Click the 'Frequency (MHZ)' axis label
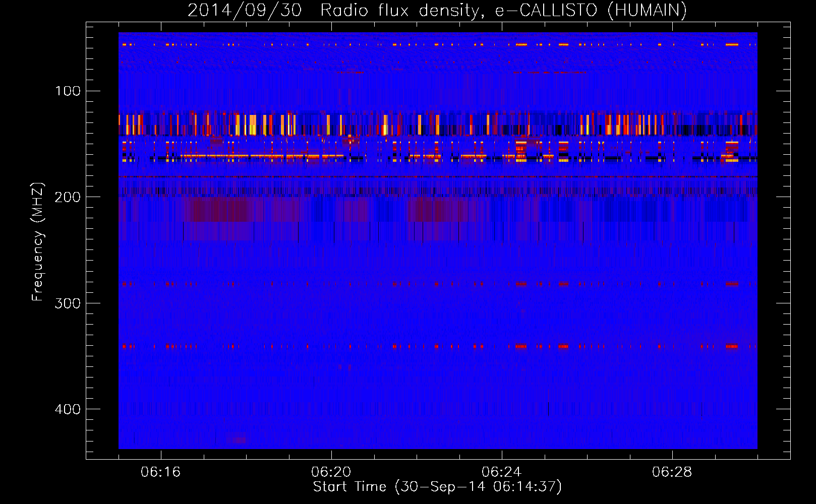 [38, 242]
